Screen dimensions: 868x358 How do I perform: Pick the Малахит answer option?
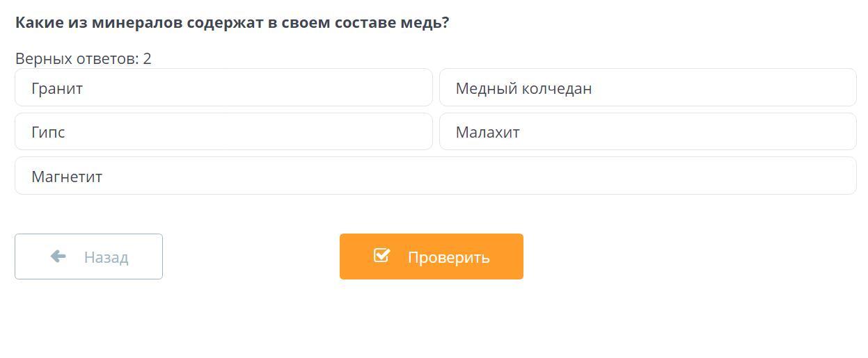[x=647, y=131]
